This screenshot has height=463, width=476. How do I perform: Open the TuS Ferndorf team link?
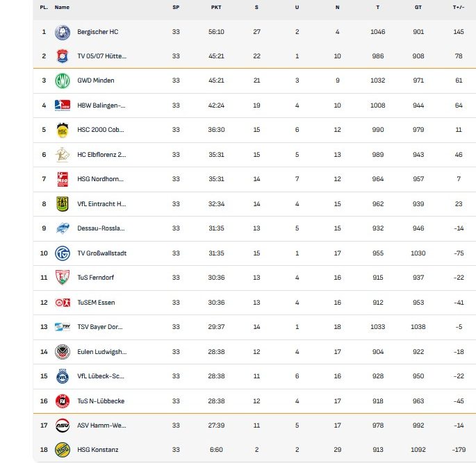[x=96, y=278]
